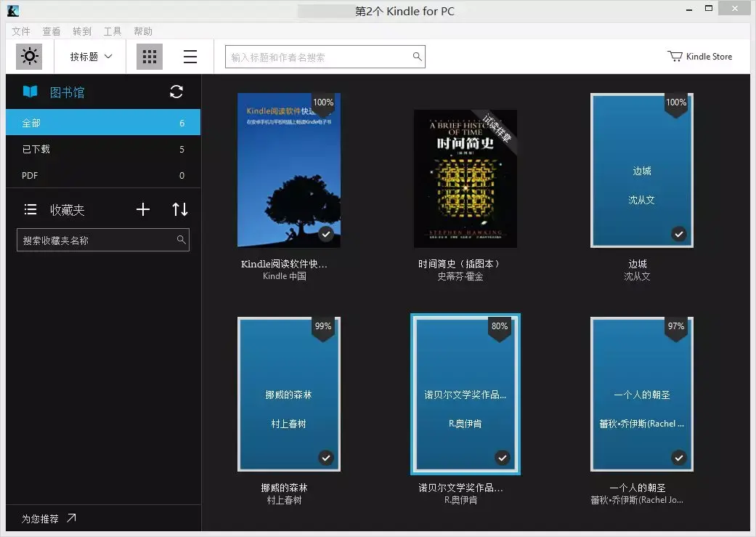Open the Kindle Store
This screenshot has width=756, height=537.
tap(699, 56)
